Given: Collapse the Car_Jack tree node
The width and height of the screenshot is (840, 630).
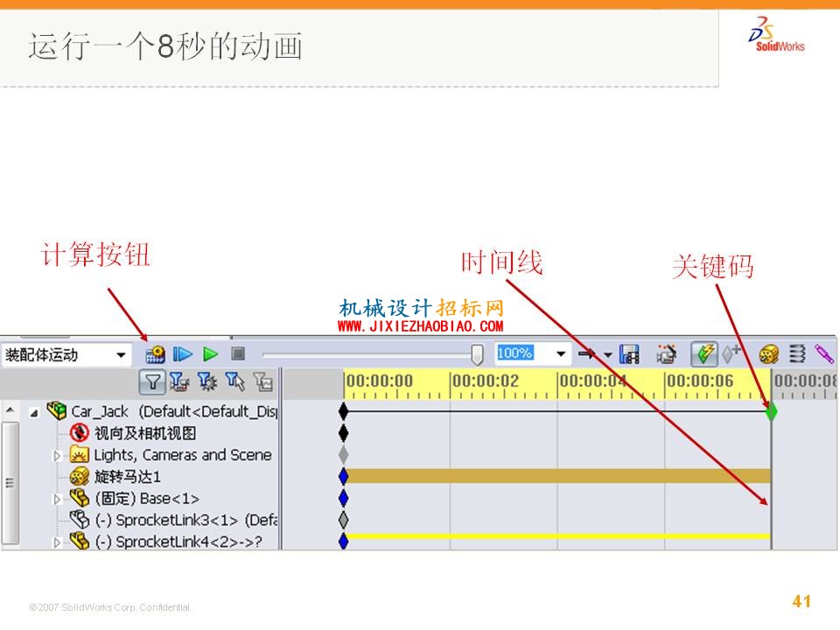Looking at the screenshot, I should [x=34, y=412].
